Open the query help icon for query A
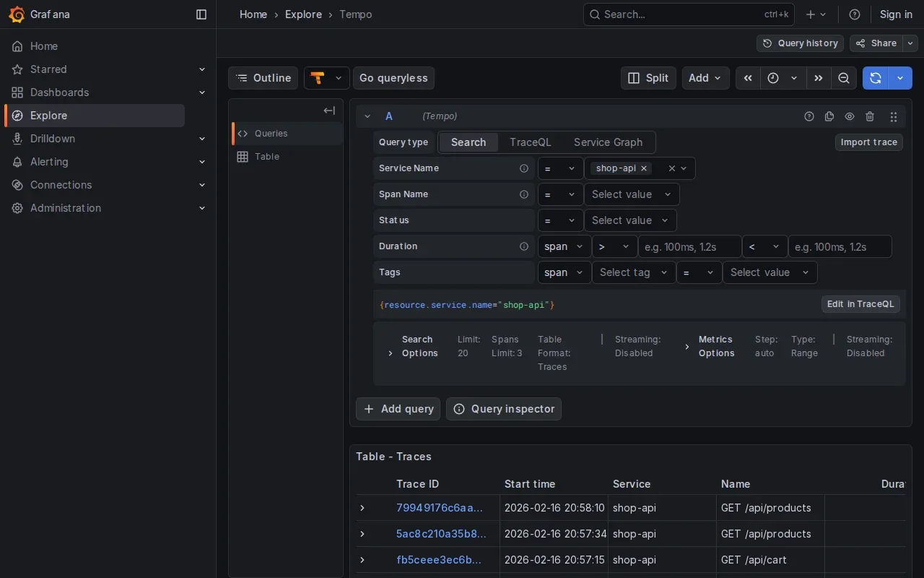Image resolution: width=924 pixels, height=578 pixels. [x=809, y=116]
